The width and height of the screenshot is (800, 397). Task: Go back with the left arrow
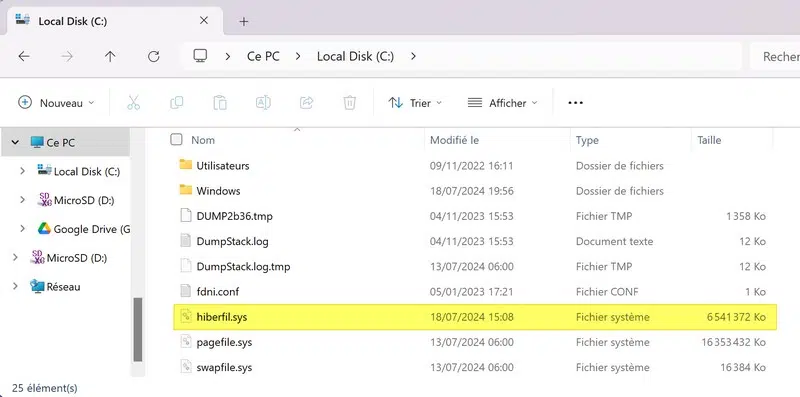tap(24, 56)
